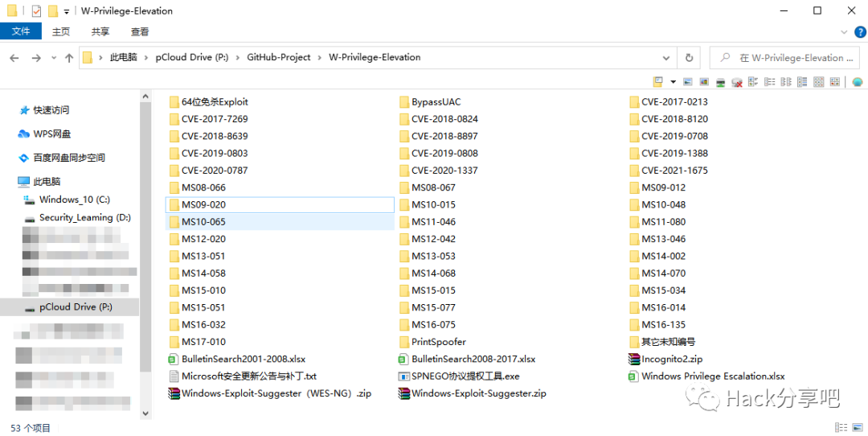This screenshot has height=436, width=868.
Task: Select Windows-Exploit-Suggester.zip archive icon
Action: (x=404, y=393)
